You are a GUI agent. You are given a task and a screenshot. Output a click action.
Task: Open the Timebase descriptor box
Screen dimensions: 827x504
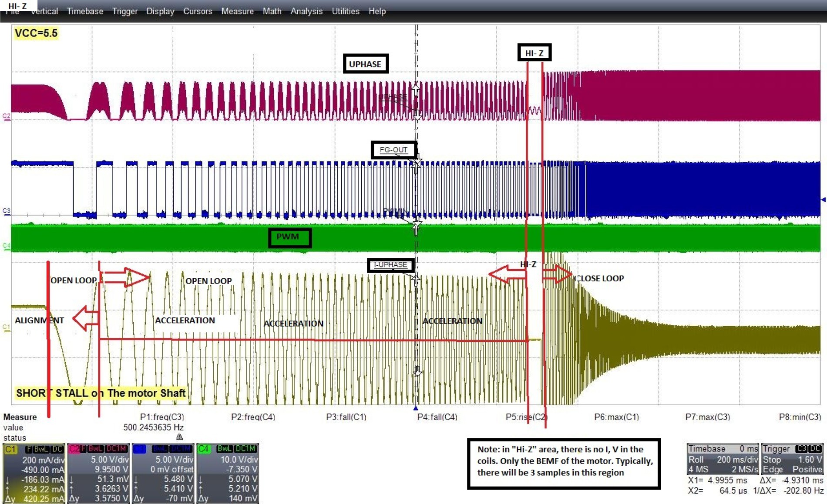click(723, 459)
